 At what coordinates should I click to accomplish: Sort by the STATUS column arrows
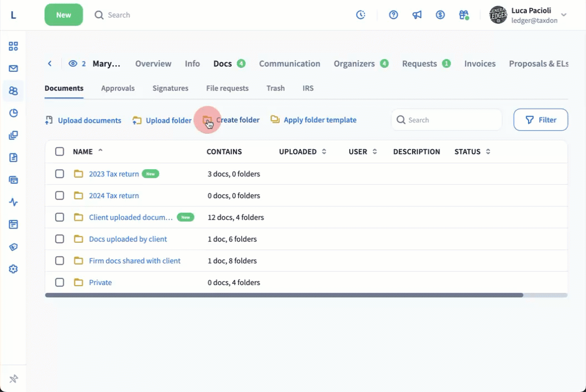[x=488, y=151]
